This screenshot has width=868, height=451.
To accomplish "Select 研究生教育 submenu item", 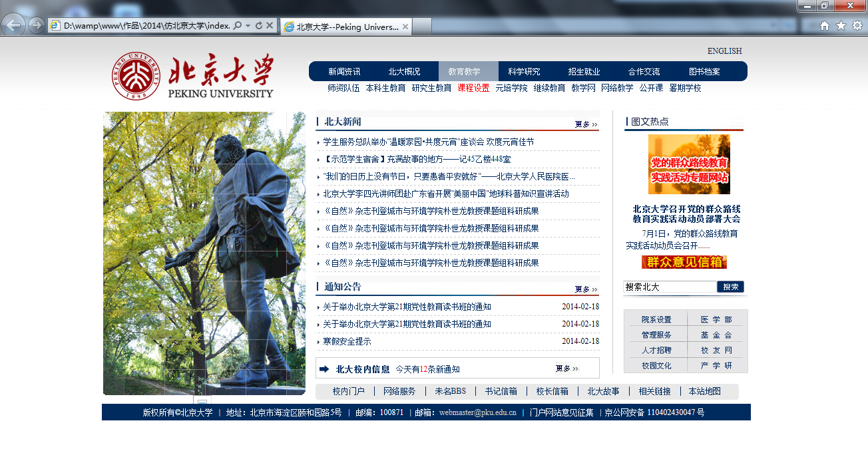I will pos(431,88).
